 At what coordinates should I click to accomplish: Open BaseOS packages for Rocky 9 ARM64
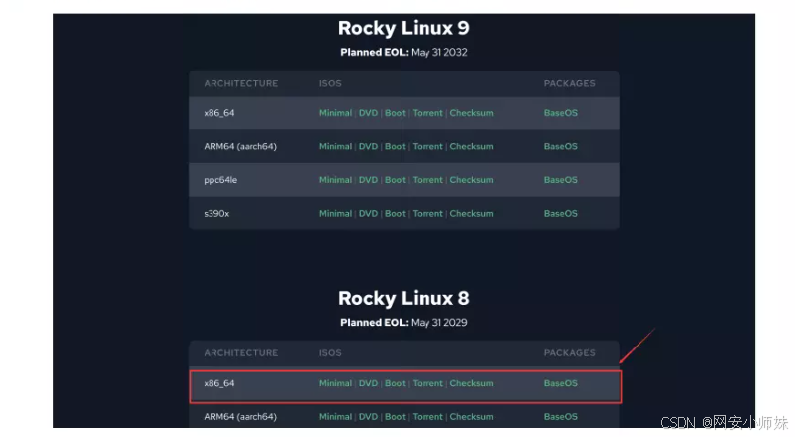tap(560, 147)
